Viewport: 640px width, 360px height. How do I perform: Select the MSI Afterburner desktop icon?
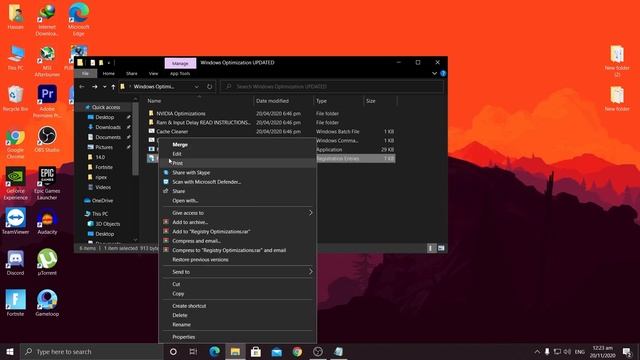tap(47, 60)
